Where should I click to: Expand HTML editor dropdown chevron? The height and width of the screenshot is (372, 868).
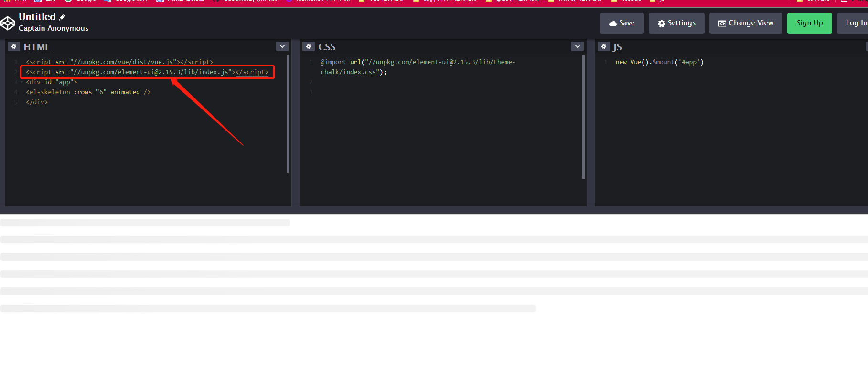click(x=282, y=46)
